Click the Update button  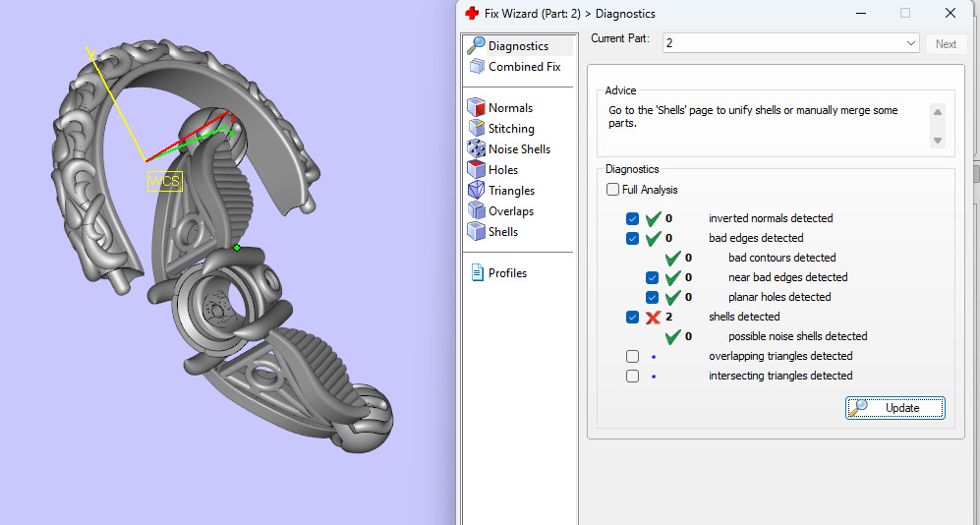tap(895, 407)
